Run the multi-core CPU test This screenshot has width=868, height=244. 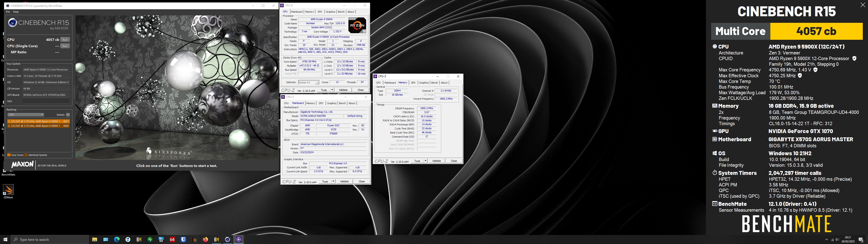pos(65,40)
